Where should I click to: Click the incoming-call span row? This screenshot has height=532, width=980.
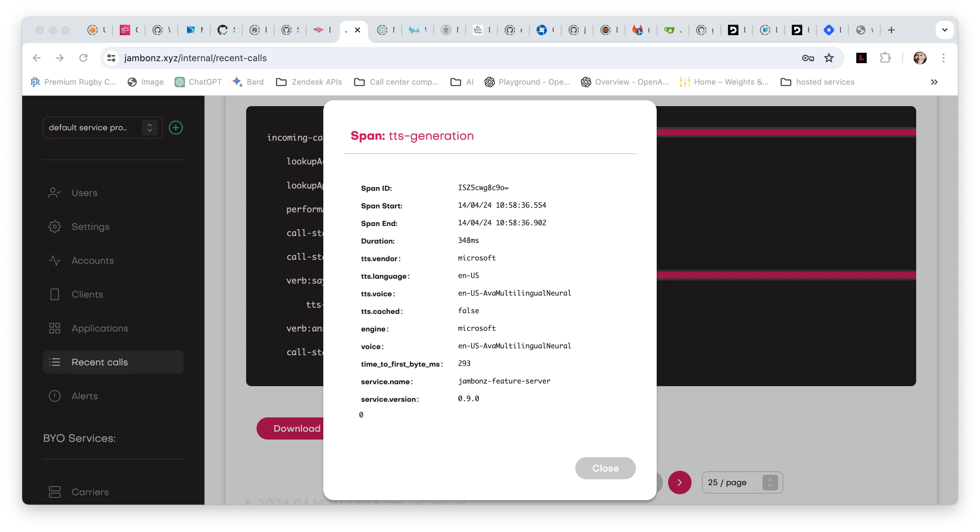coord(295,137)
